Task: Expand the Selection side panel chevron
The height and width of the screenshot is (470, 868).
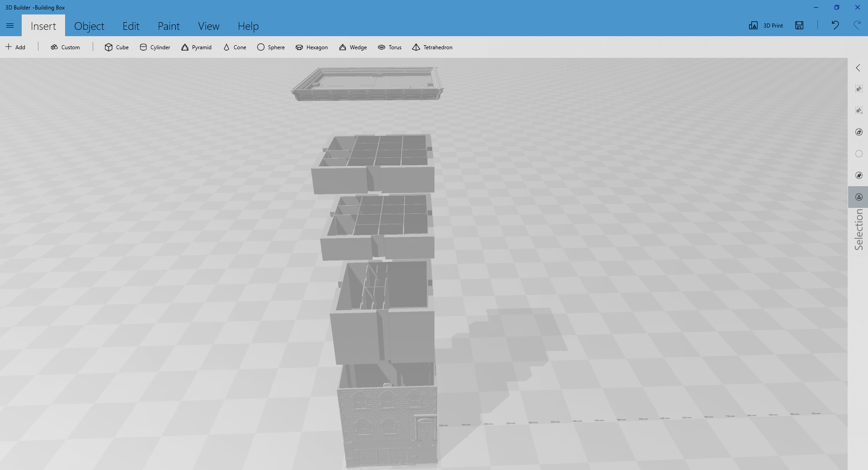Action: point(858,68)
